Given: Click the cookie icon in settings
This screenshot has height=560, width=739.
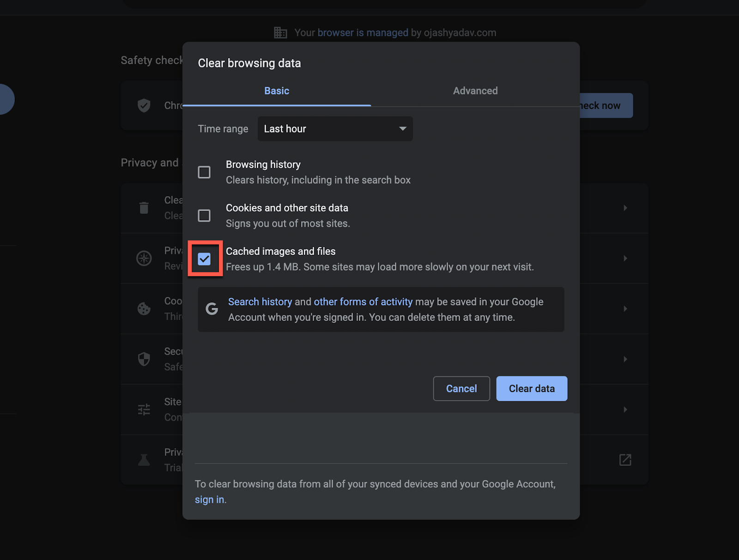Looking at the screenshot, I should click(x=144, y=308).
